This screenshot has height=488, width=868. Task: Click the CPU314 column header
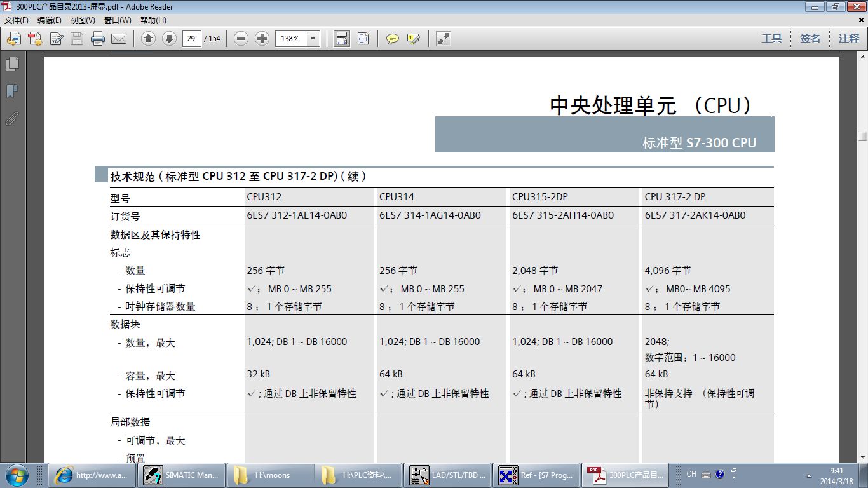point(397,197)
